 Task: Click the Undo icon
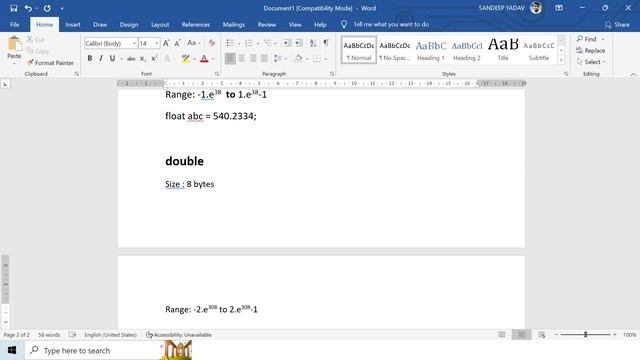(28, 8)
